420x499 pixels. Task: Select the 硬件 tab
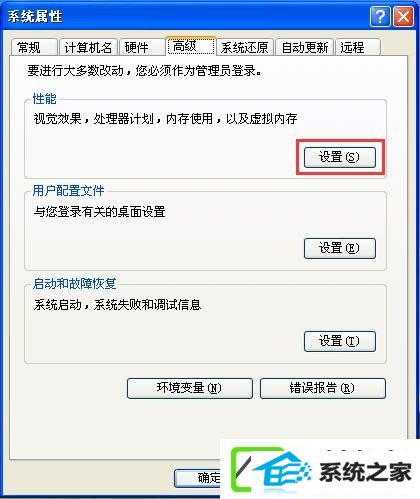pyautogui.click(x=142, y=47)
